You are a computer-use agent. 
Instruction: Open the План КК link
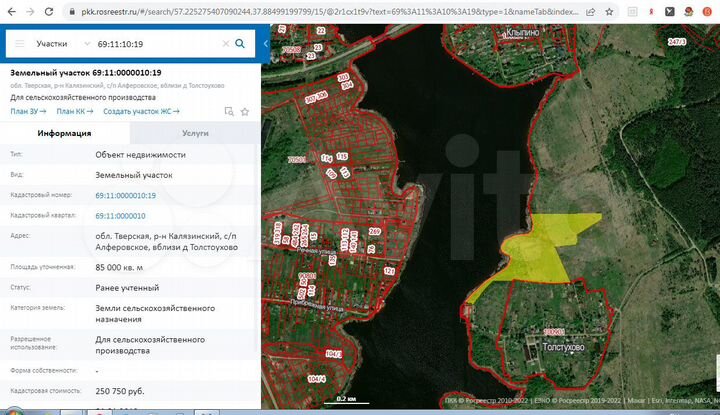75,111
